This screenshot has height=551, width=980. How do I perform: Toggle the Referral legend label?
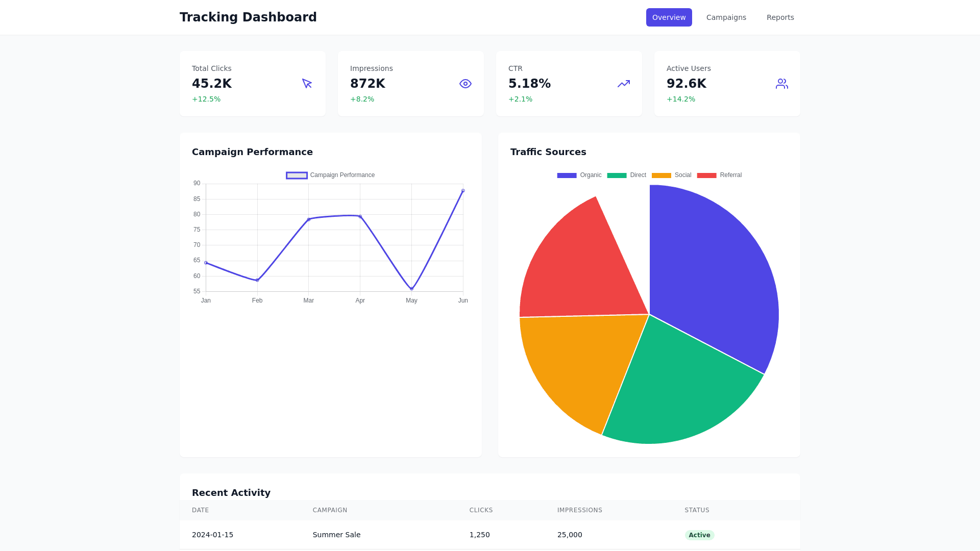pyautogui.click(x=731, y=175)
